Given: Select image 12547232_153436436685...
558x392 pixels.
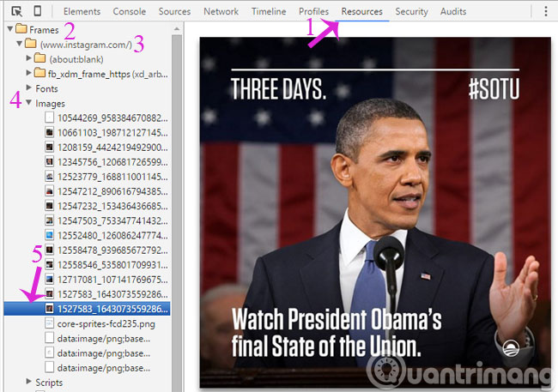Looking at the screenshot, I should [112, 206].
